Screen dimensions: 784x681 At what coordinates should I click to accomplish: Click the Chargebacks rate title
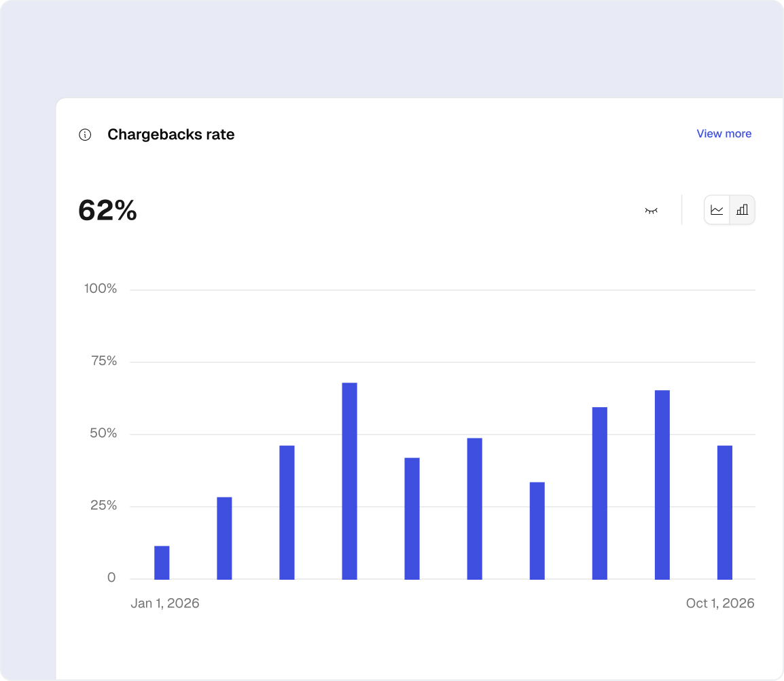(171, 135)
